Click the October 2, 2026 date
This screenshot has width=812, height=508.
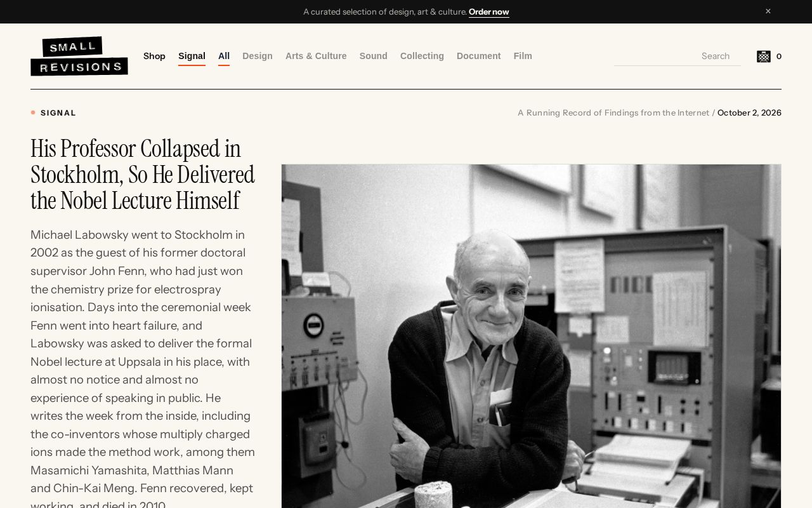pos(749,113)
